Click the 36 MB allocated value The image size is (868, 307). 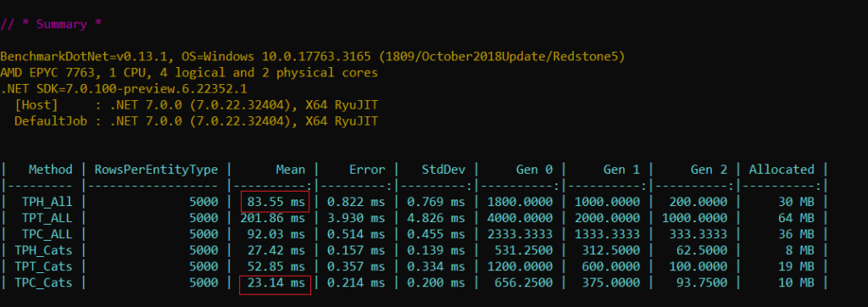(797, 234)
